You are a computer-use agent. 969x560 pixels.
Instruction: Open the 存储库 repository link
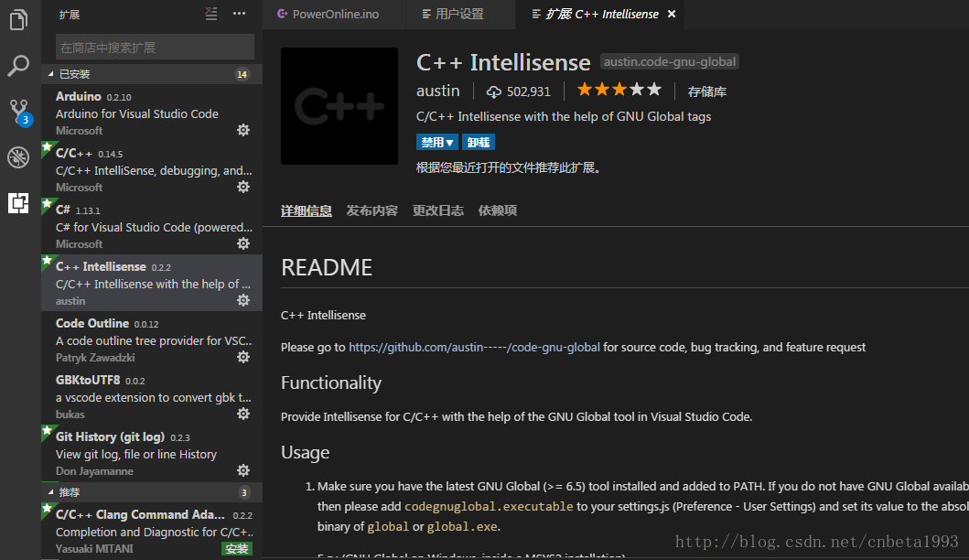707,92
